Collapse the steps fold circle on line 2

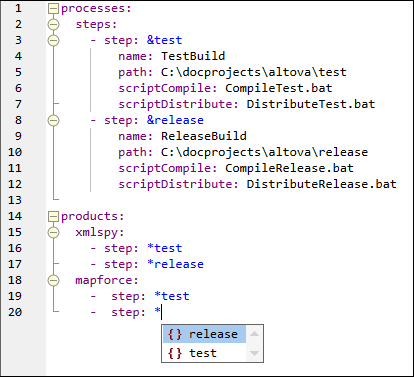tap(53, 24)
